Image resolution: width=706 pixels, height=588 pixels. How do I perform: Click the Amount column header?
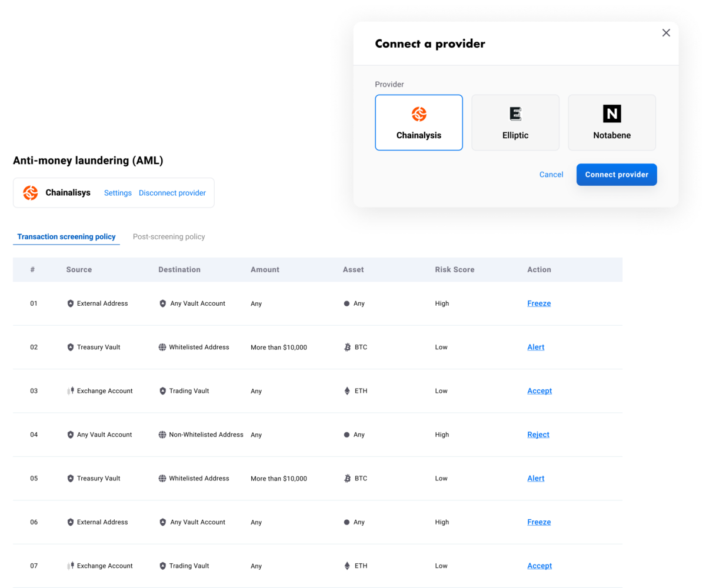coord(265,269)
